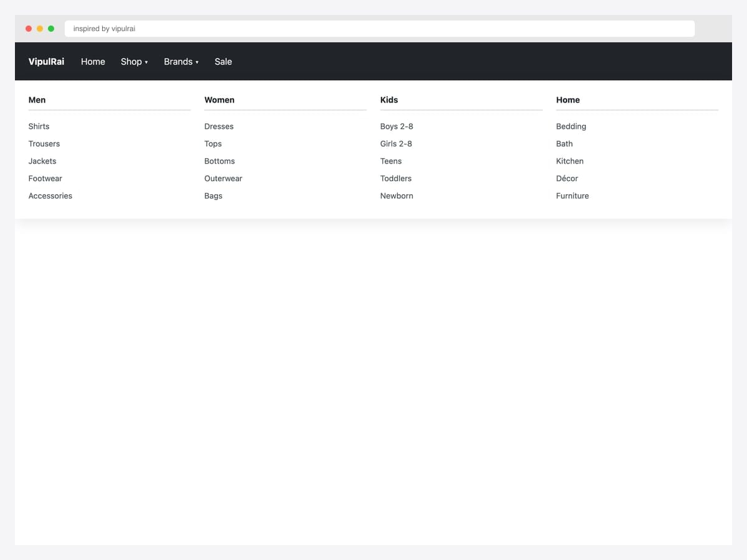Screen dimensions: 747x560
Task: Click the Men column heading
Action: point(37,100)
